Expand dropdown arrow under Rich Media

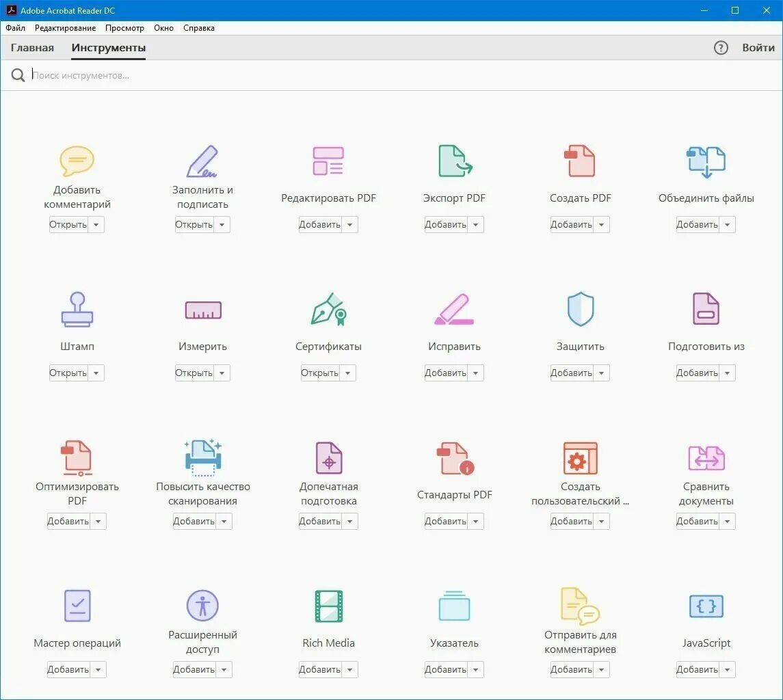(349, 669)
